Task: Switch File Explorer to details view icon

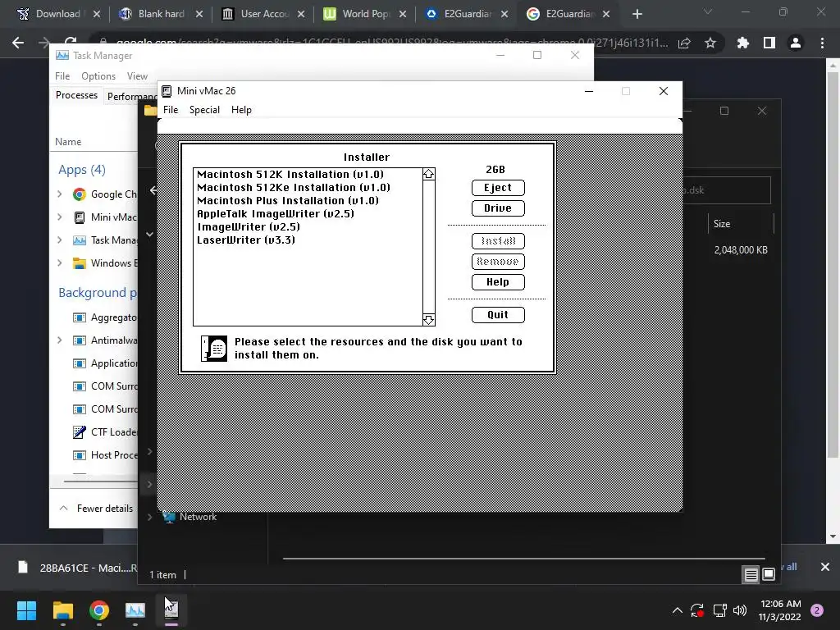Action: pos(751,575)
